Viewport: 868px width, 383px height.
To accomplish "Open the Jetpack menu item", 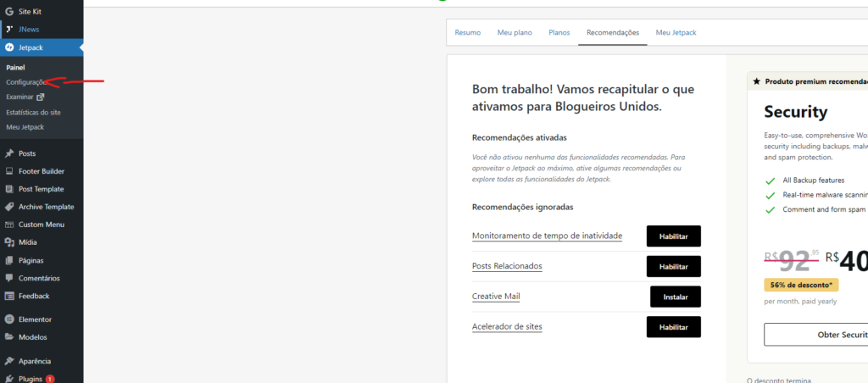I will 42,47.
